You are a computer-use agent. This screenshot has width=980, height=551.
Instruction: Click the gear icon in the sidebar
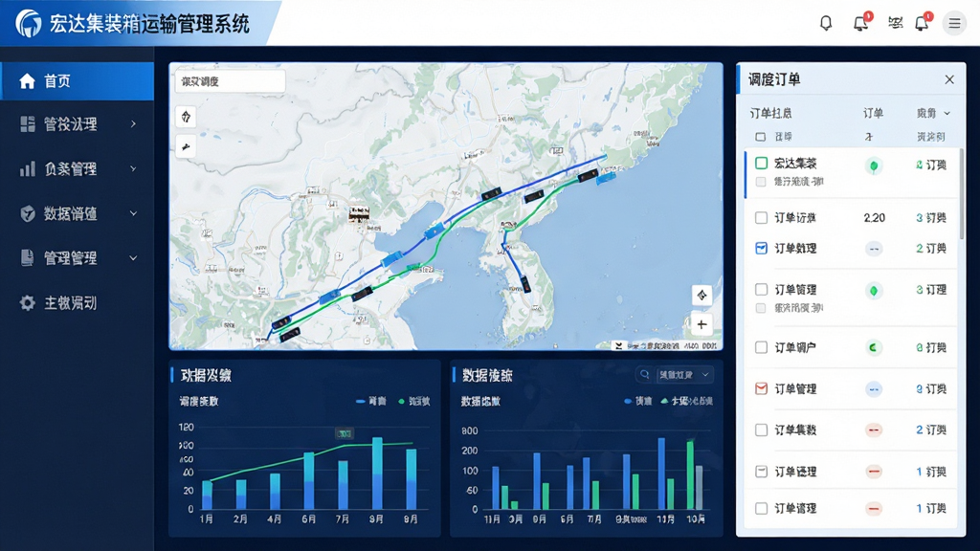(x=28, y=303)
